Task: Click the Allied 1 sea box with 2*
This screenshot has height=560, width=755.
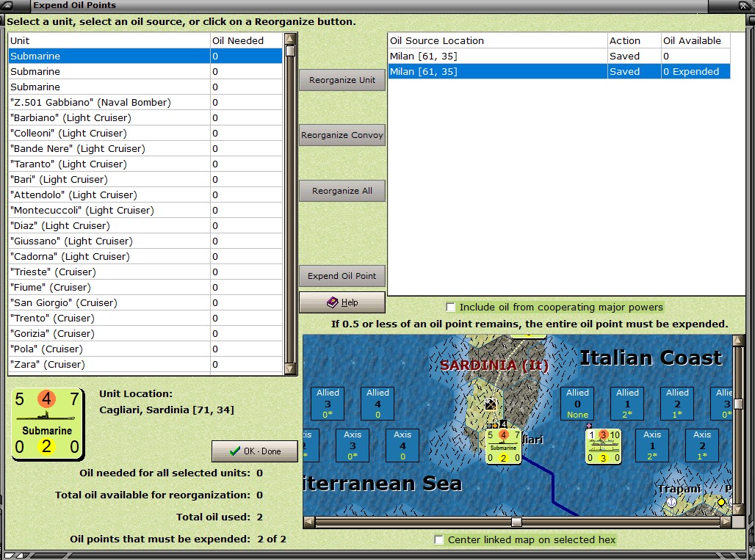Action: (x=627, y=403)
